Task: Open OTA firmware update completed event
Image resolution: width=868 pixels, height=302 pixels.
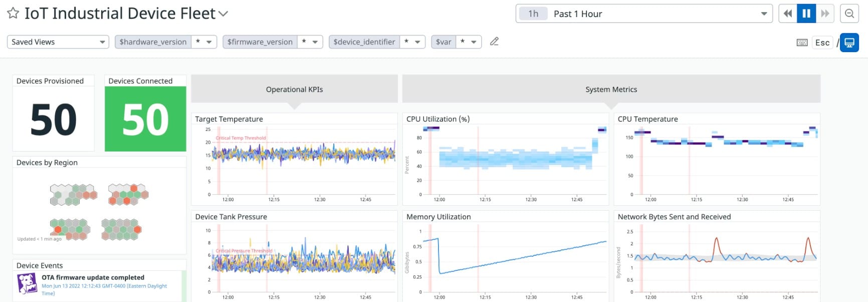Action: click(x=93, y=277)
